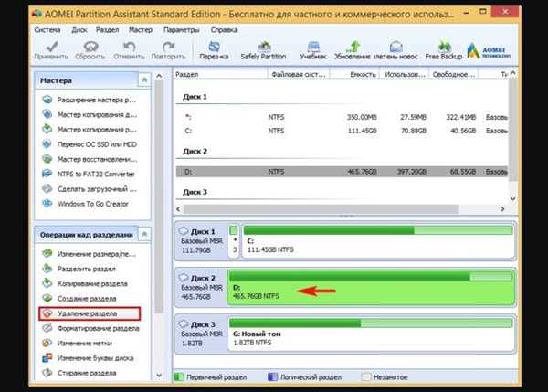This screenshot has height=392, width=548.
Task: Open the Мастер menu
Action: click(141, 30)
